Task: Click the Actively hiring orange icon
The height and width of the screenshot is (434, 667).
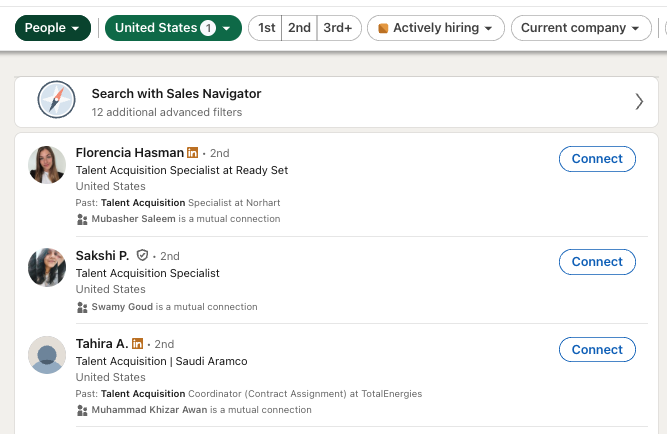Action: tap(383, 29)
